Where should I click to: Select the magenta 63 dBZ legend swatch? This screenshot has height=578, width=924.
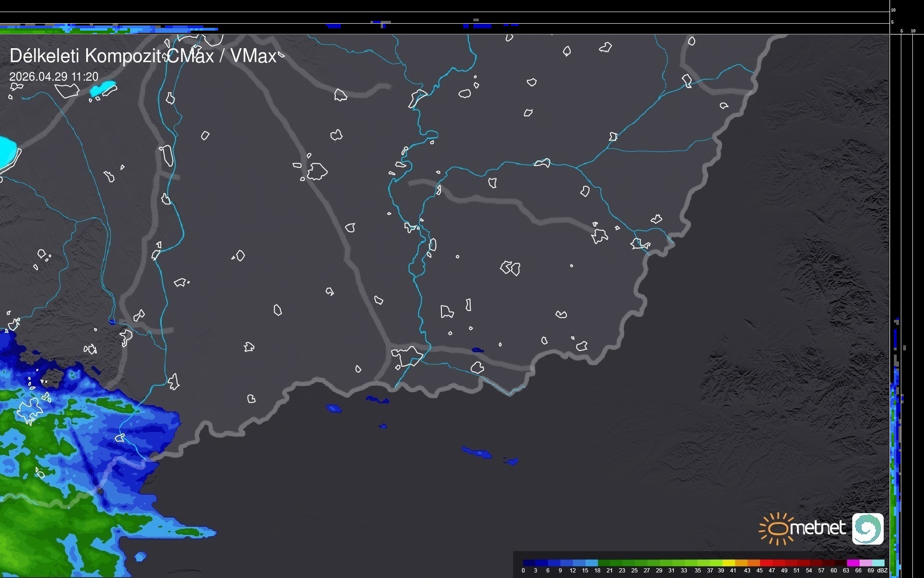[x=853, y=563]
